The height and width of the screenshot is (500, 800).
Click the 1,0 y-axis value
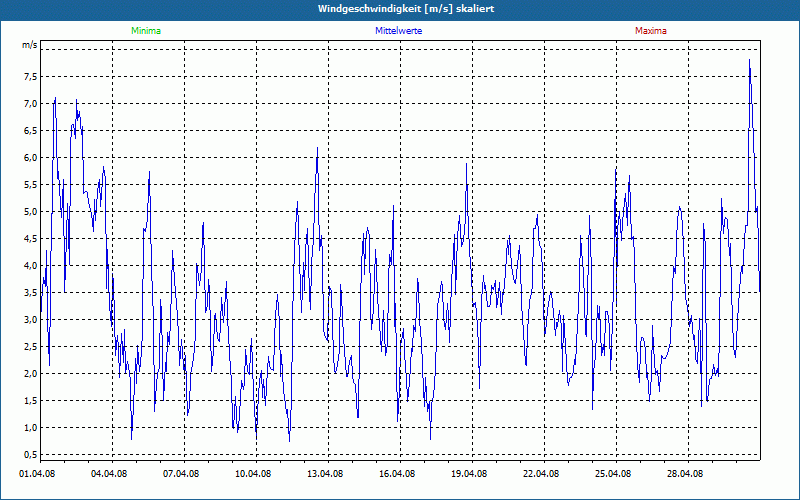coord(30,428)
